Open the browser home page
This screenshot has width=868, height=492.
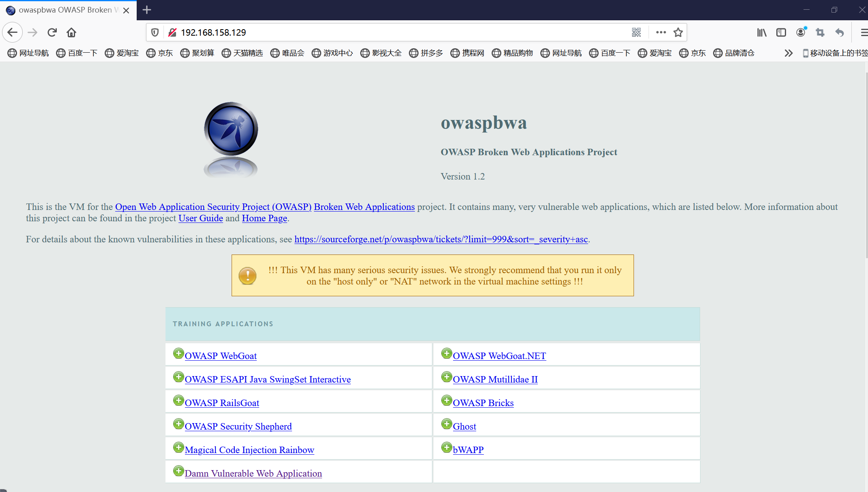pos(71,32)
